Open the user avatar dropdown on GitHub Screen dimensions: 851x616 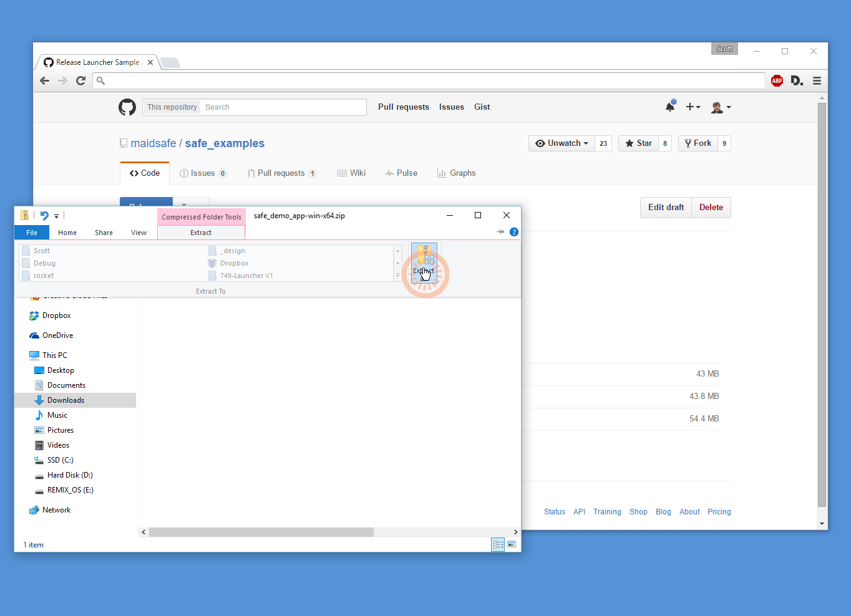[721, 107]
